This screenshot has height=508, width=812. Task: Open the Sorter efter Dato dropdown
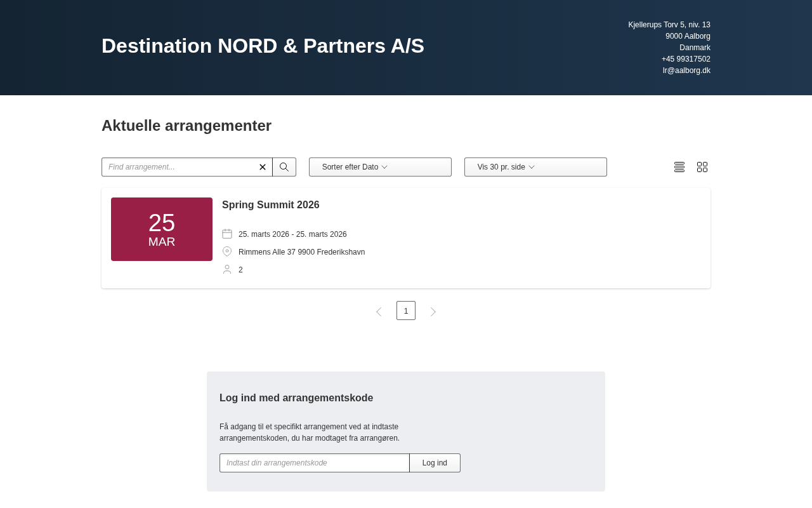tap(380, 167)
